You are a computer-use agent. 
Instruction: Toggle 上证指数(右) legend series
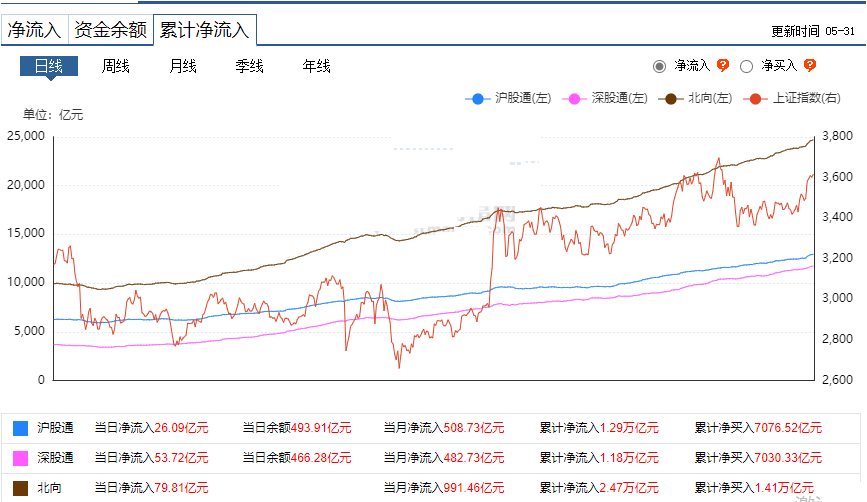pyautogui.click(x=792, y=98)
